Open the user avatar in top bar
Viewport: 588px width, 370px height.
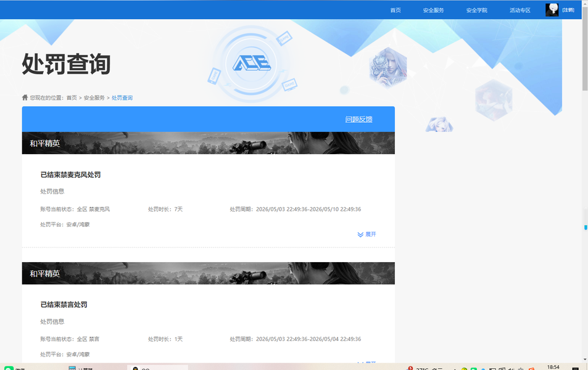coord(552,10)
